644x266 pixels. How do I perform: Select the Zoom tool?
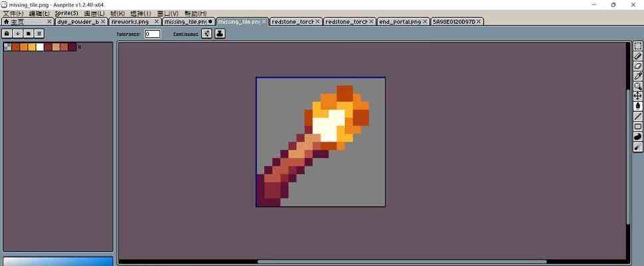coord(638,86)
